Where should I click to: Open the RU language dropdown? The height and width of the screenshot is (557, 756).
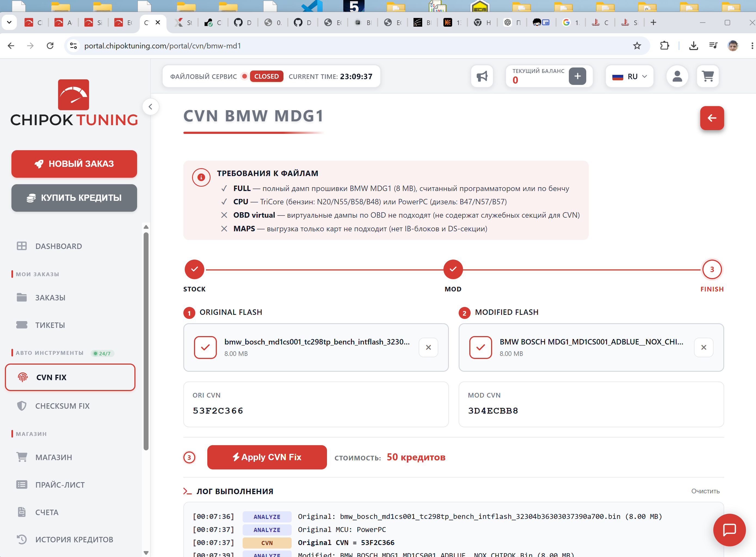pyautogui.click(x=629, y=76)
